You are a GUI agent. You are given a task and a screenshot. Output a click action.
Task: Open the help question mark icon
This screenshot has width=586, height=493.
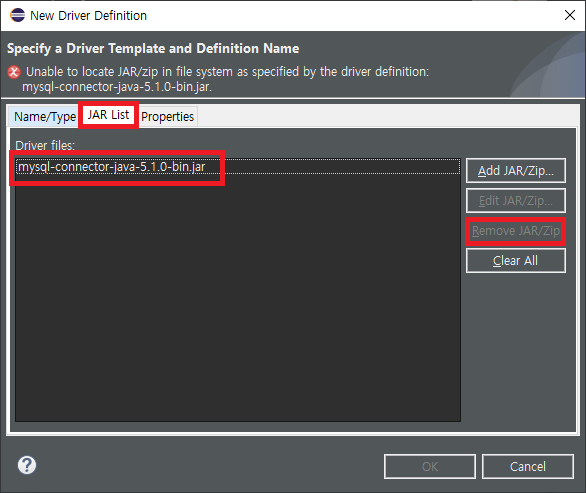point(27,465)
